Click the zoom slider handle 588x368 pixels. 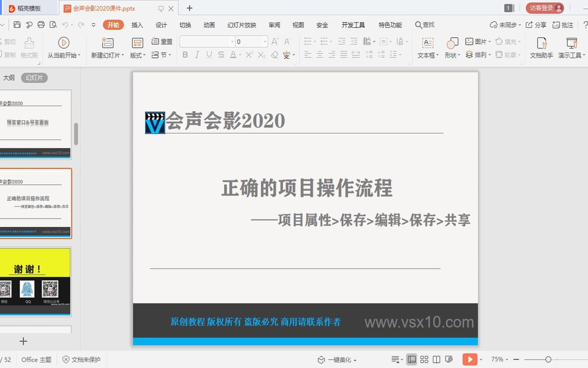tap(548, 359)
